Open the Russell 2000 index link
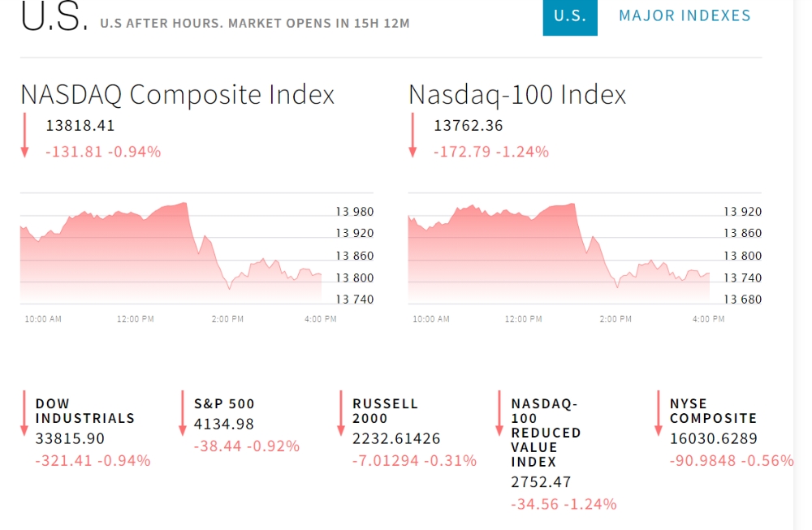The width and height of the screenshot is (812, 530). tap(385, 411)
